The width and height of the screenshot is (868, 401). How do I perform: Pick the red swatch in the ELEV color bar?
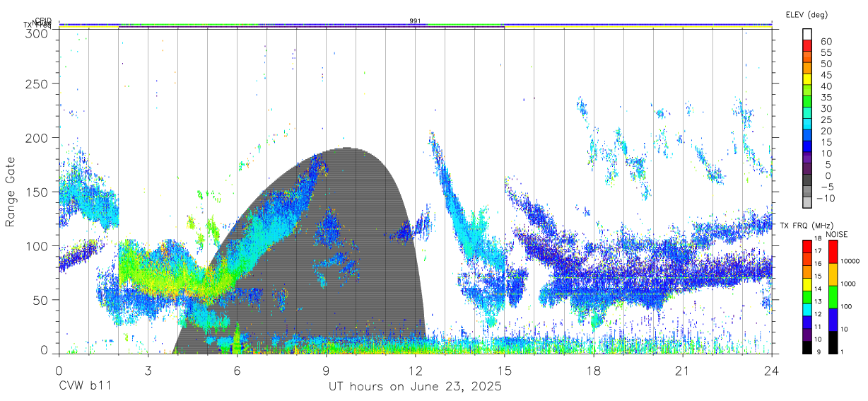[x=807, y=45]
